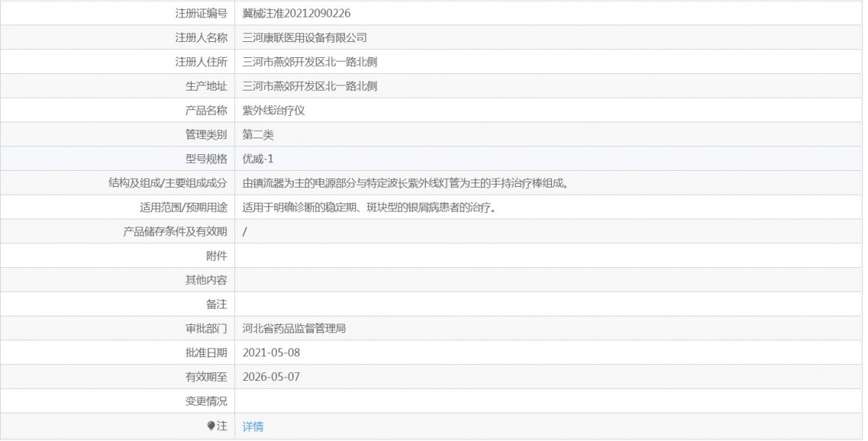Screen dimensions: 868x441
Task: Click the slash value in storage conditions row
Action: point(245,232)
